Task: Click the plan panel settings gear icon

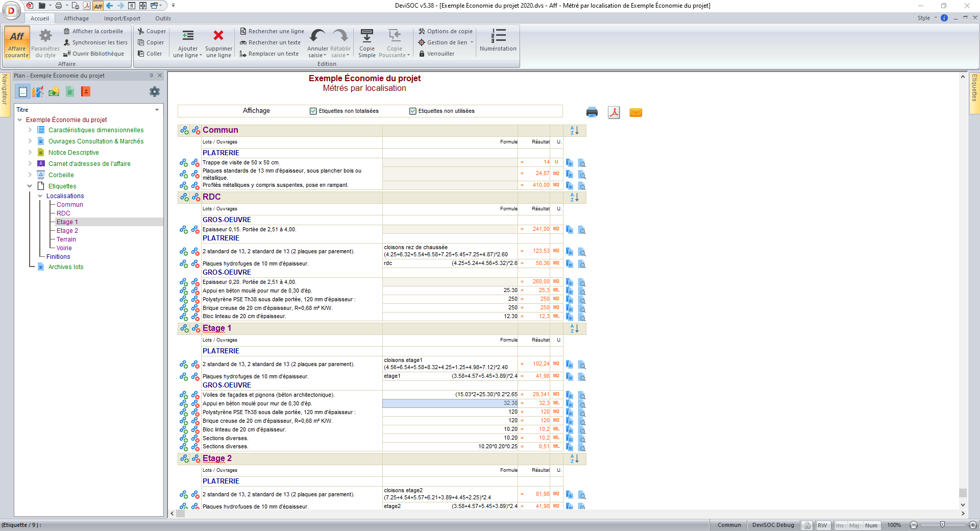Action: pyautogui.click(x=155, y=92)
